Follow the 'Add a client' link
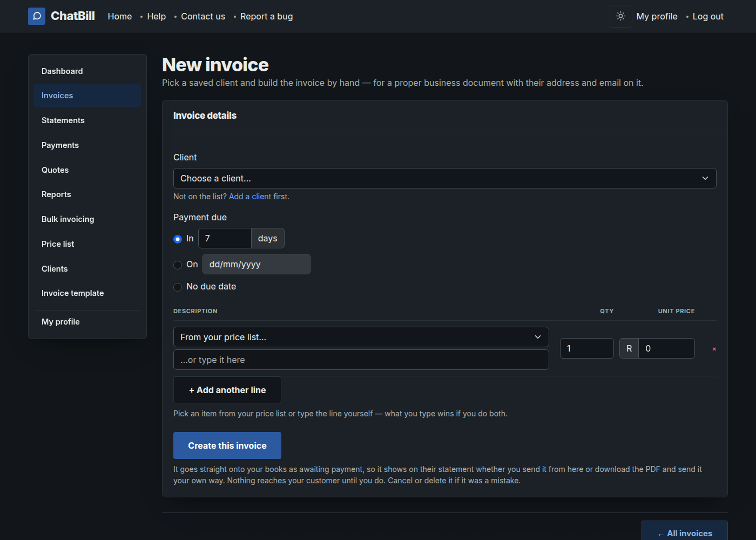This screenshot has height=540, width=756. (250, 197)
